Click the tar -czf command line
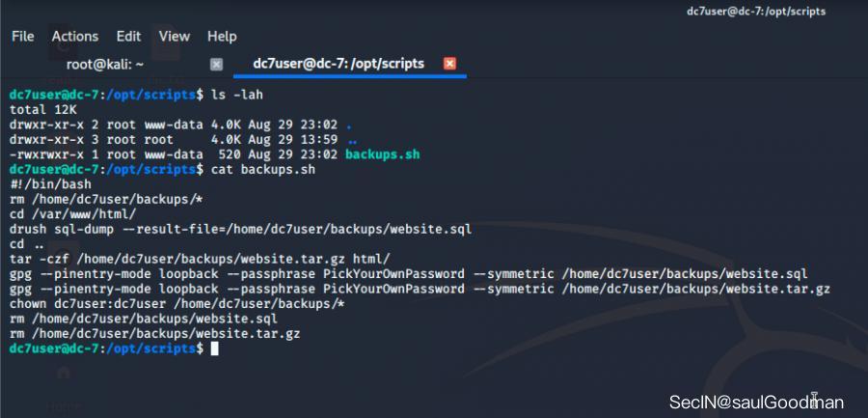Viewport: 868px width, 418px height. point(200,258)
